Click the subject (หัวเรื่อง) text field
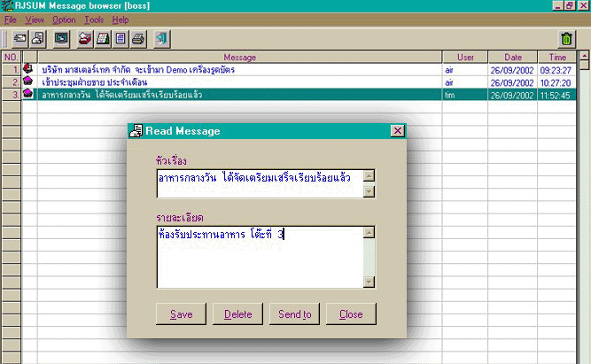 pyautogui.click(x=261, y=183)
